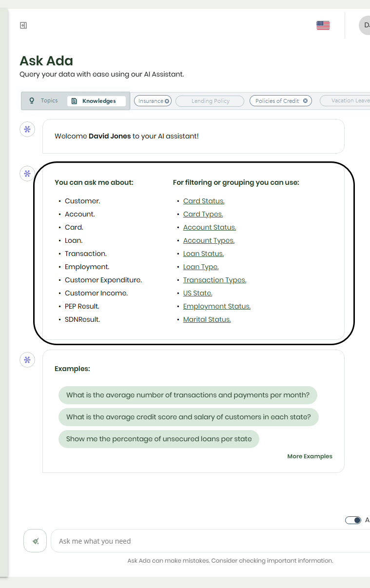Open the Employment Status link
Screen dimensions: 370x588
click(216, 306)
